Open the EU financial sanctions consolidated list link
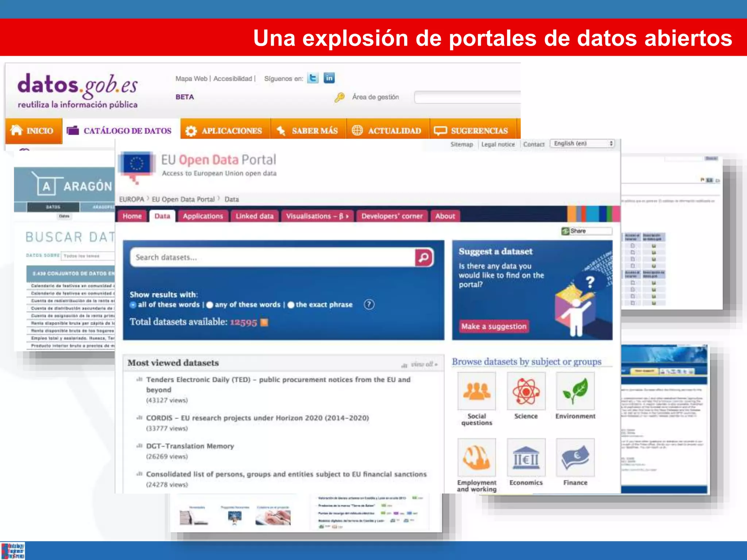The width and height of the screenshot is (747, 560). (286, 474)
